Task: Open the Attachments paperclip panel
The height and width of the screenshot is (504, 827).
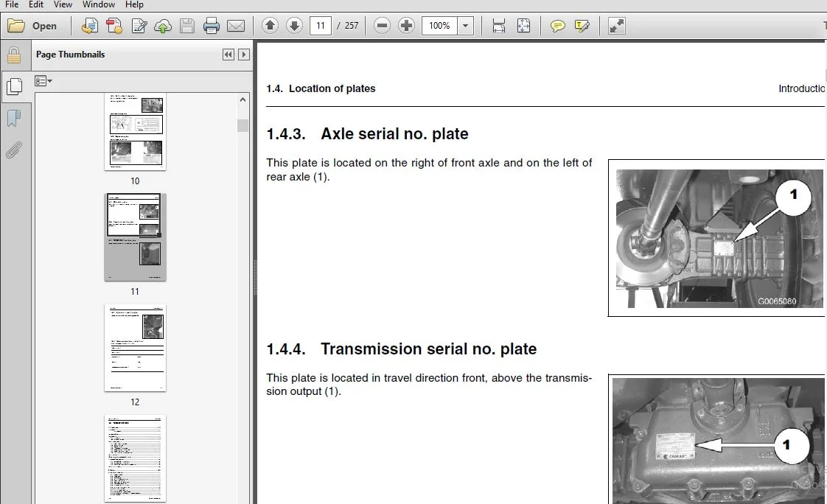Action: point(14,150)
